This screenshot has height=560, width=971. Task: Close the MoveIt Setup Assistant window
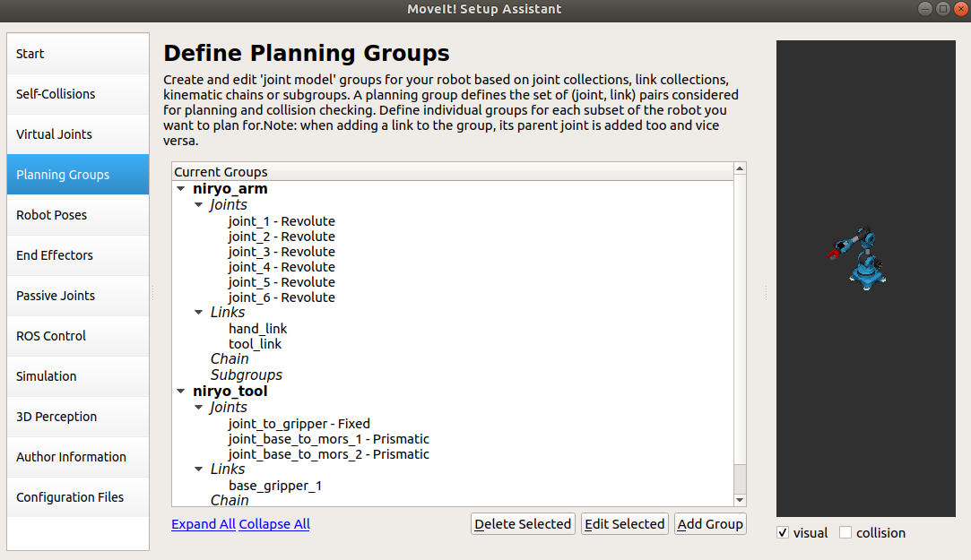pos(961,9)
